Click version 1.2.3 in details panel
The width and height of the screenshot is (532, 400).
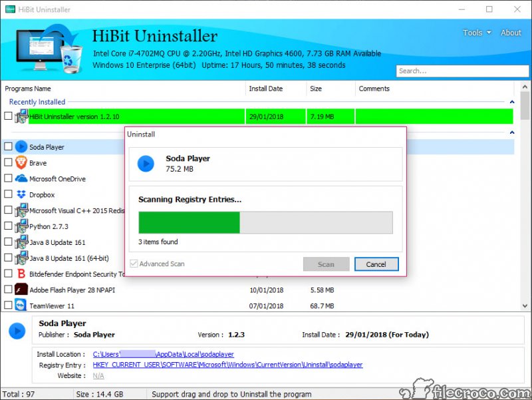[x=236, y=335]
